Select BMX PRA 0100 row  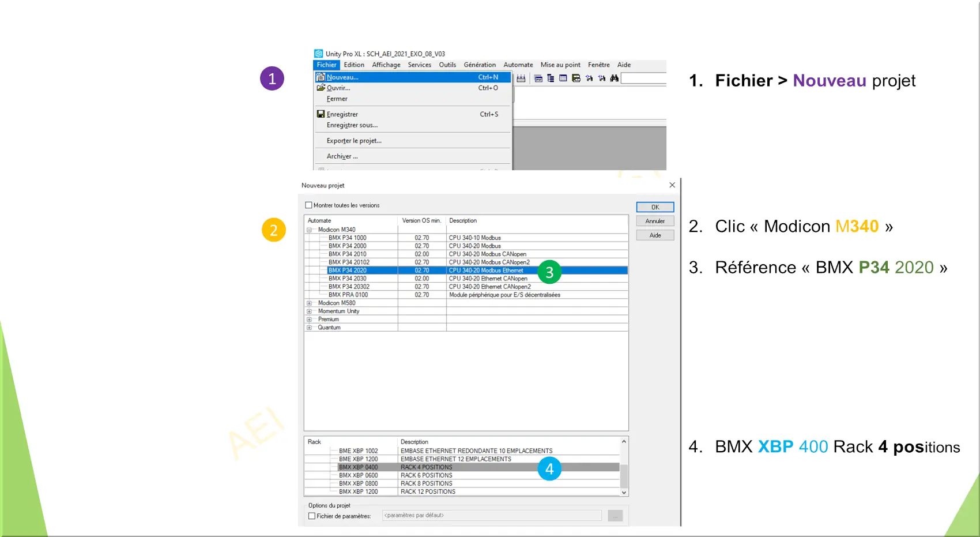[x=466, y=295]
